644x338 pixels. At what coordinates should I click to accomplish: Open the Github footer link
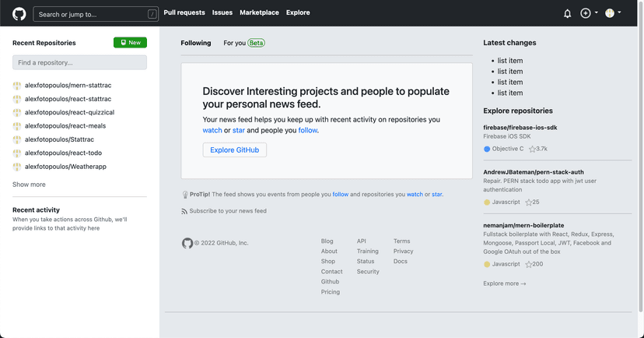330,282
